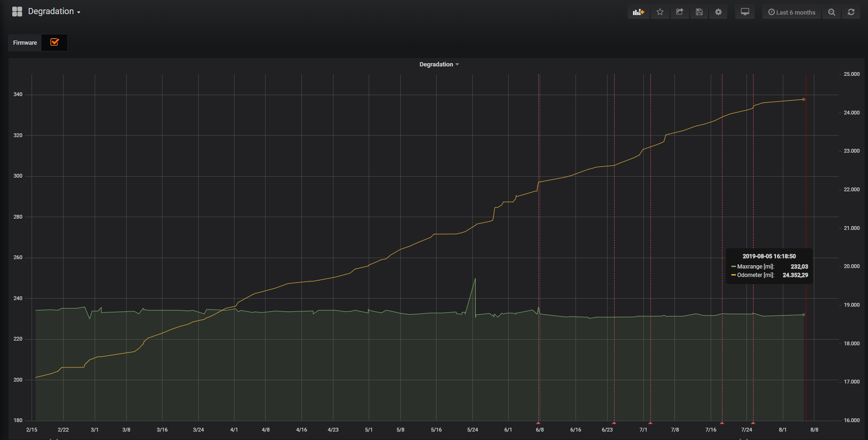This screenshot has height=440, width=868.
Task: Click the 8/8 x-axis label
Action: click(814, 430)
